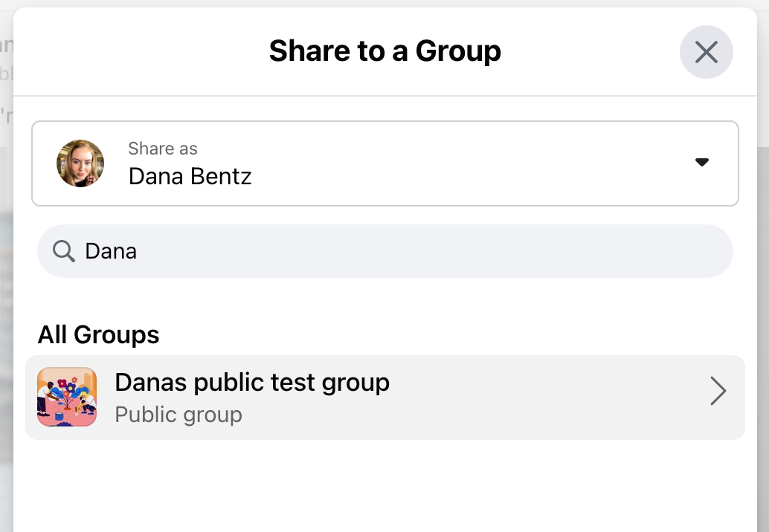Click the black dropdown triangle icon
This screenshot has width=769, height=532.
(x=701, y=163)
